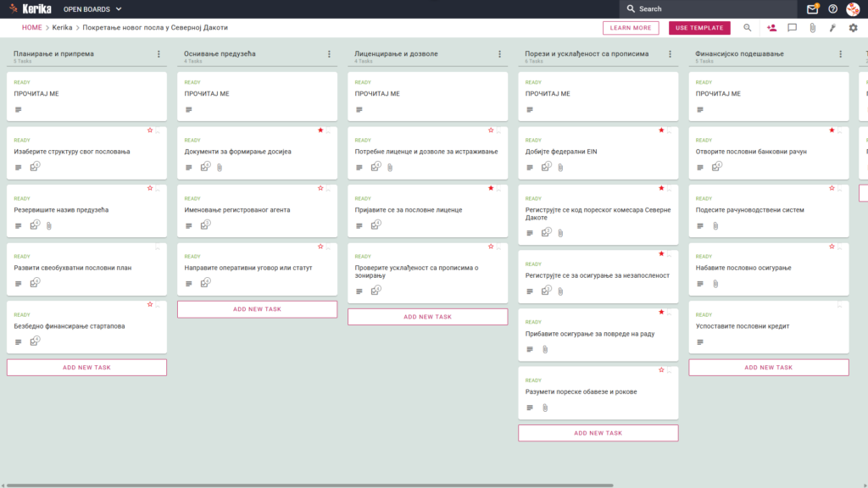Open the help question mark icon

click(832, 8)
